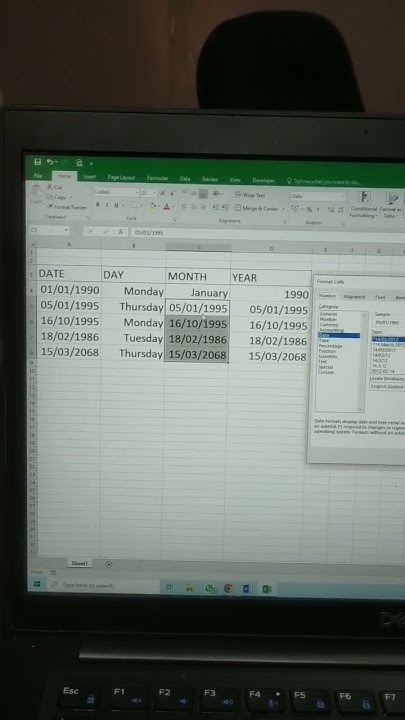Open the Date number format dropdown
Screen dimensions: 405x720
coord(342,197)
